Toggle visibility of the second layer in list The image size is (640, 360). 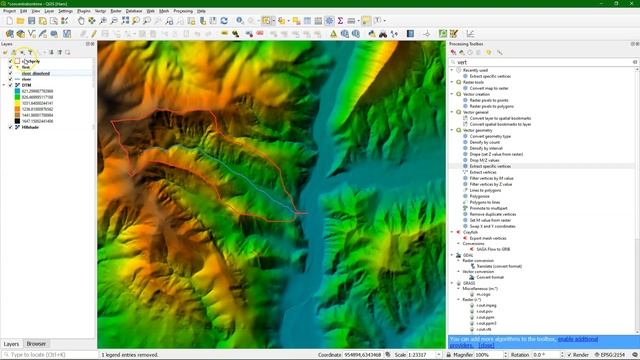11,67
